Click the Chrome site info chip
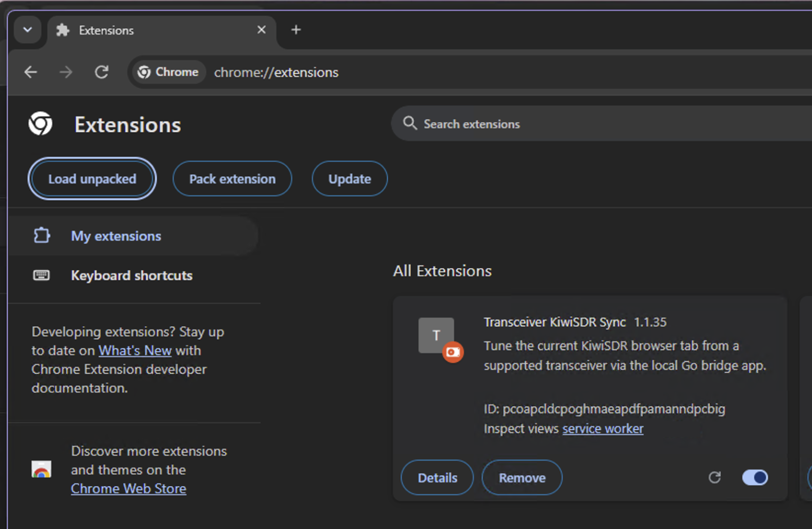The image size is (812, 529). pyautogui.click(x=168, y=72)
